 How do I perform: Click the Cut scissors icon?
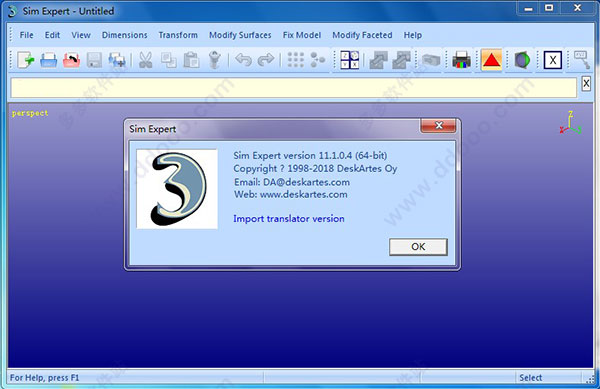(145, 60)
